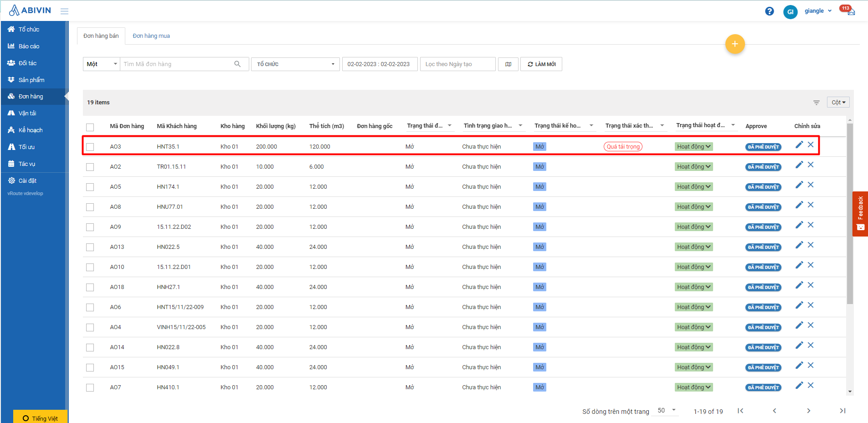Open the Cột columns dropdown
The width and height of the screenshot is (868, 423).
838,103
